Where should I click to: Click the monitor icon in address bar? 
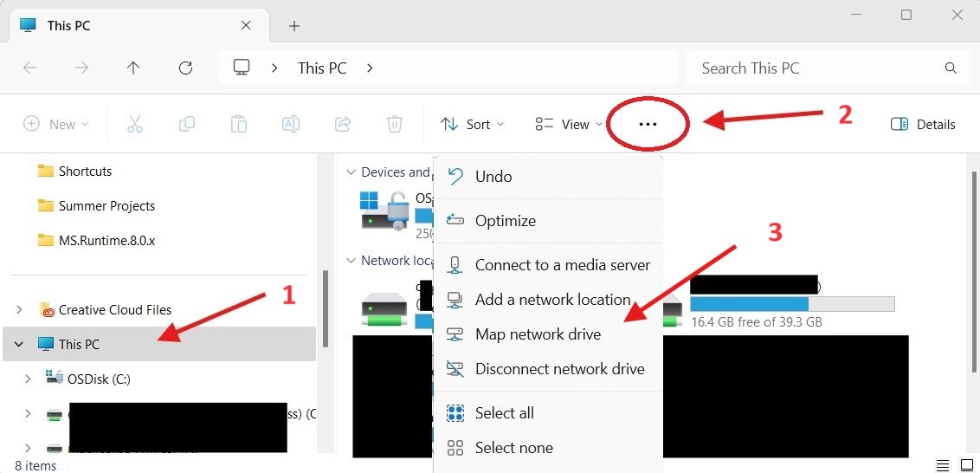[x=242, y=67]
